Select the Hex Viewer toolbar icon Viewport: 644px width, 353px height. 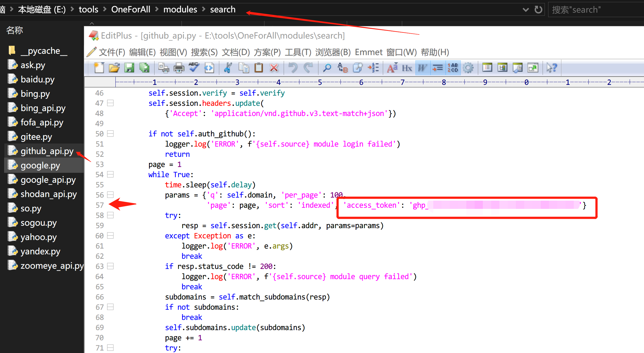point(407,68)
